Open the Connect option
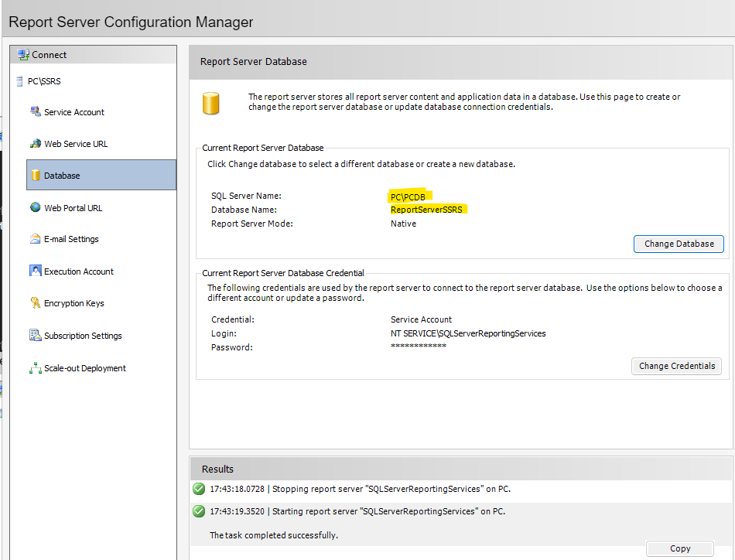 pos(94,55)
